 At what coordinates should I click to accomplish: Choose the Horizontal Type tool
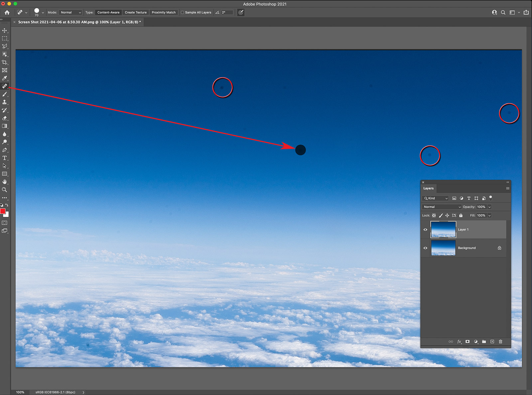click(4, 158)
